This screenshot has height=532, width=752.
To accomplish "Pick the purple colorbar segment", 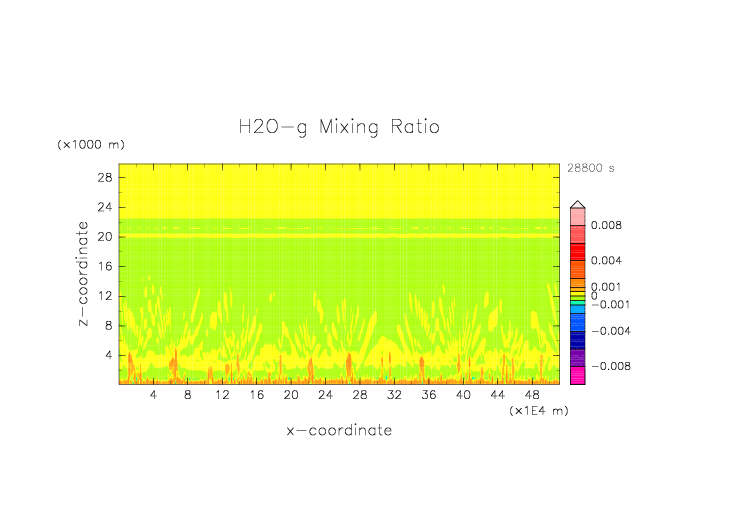I will tap(577, 358).
